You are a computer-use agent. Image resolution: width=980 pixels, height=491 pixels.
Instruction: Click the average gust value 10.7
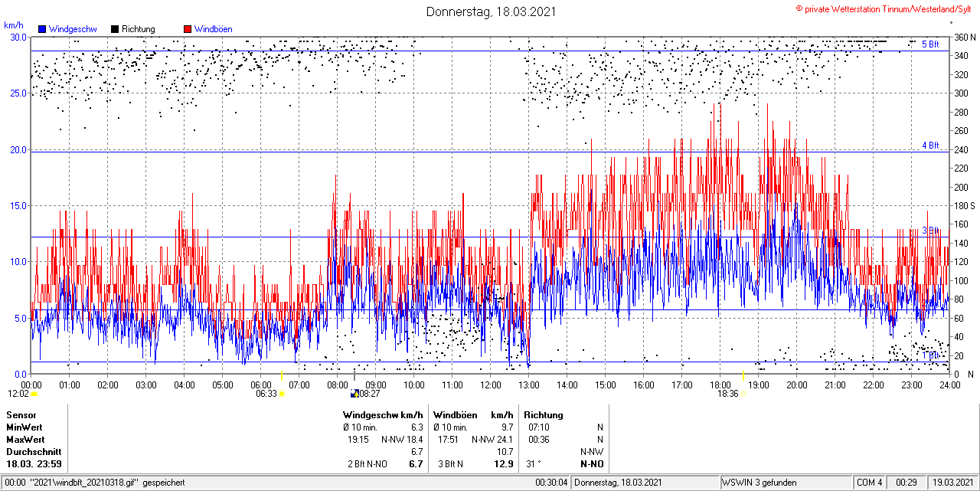click(x=505, y=452)
